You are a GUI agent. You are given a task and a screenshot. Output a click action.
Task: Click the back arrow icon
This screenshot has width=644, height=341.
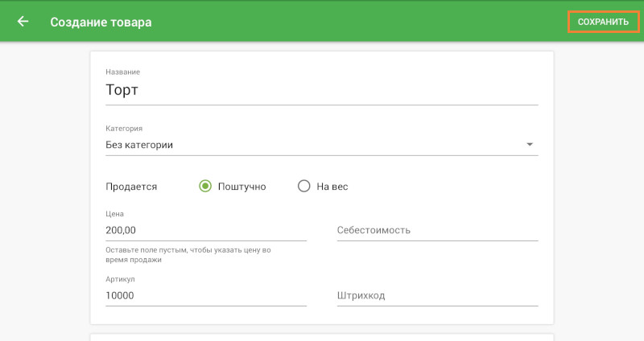(x=23, y=22)
